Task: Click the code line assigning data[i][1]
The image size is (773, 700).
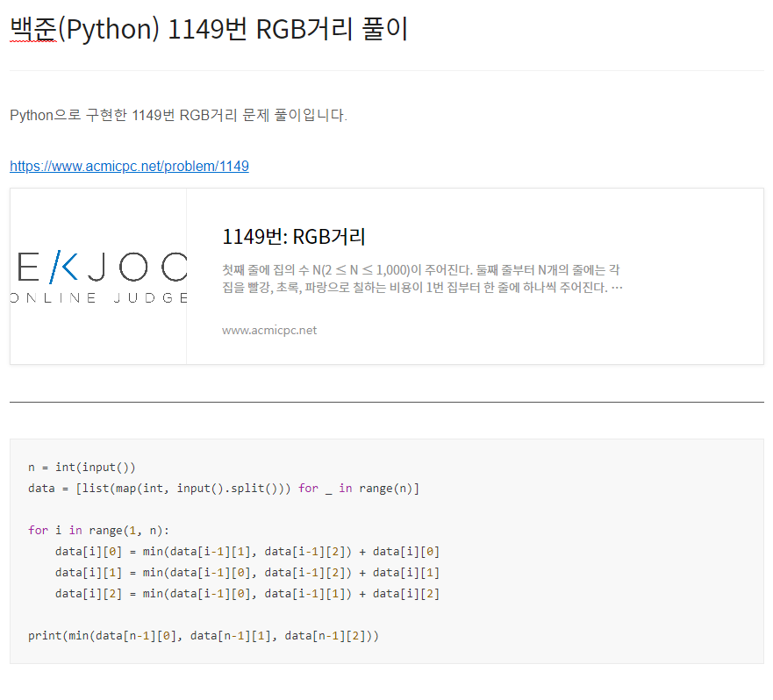Action: [247, 573]
